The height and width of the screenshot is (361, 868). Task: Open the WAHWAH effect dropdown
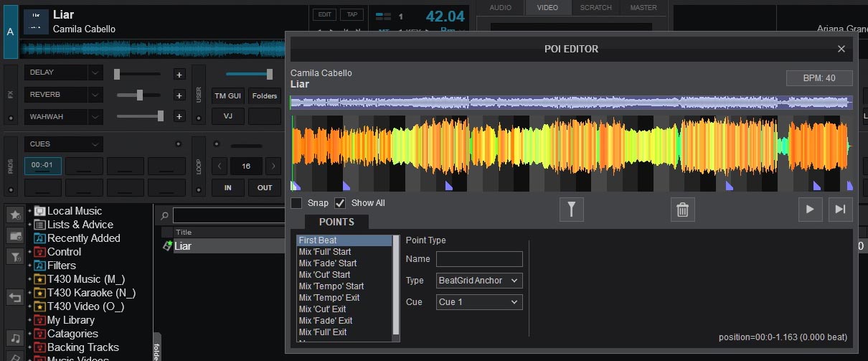click(95, 116)
